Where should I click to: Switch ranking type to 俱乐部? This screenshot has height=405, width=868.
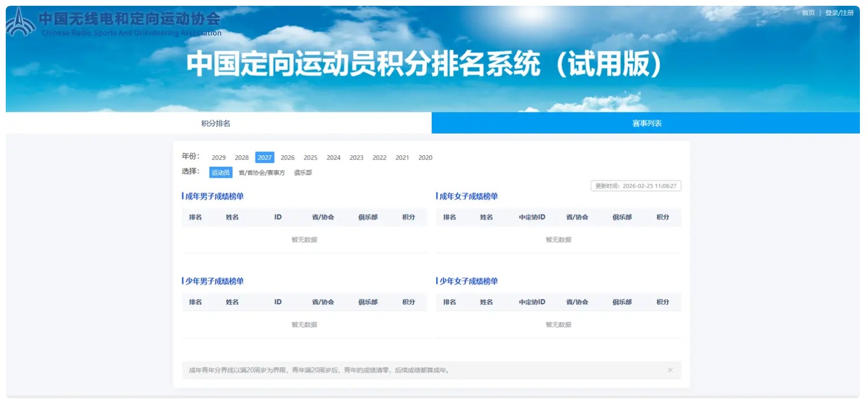click(x=304, y=172)
